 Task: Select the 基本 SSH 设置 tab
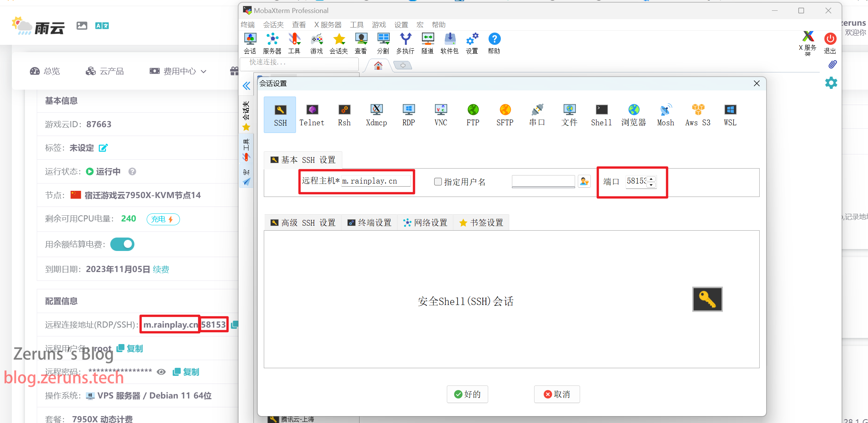pos(303,160)
